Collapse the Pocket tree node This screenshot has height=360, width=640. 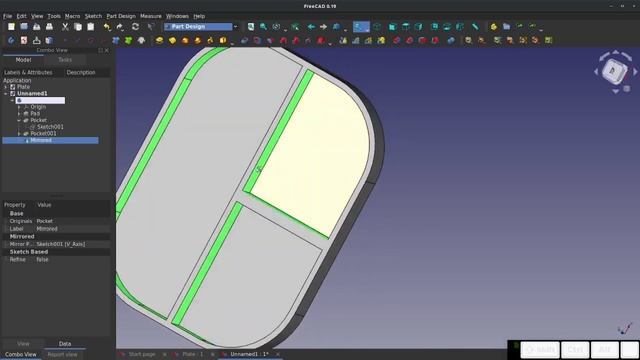pos(19,120)
